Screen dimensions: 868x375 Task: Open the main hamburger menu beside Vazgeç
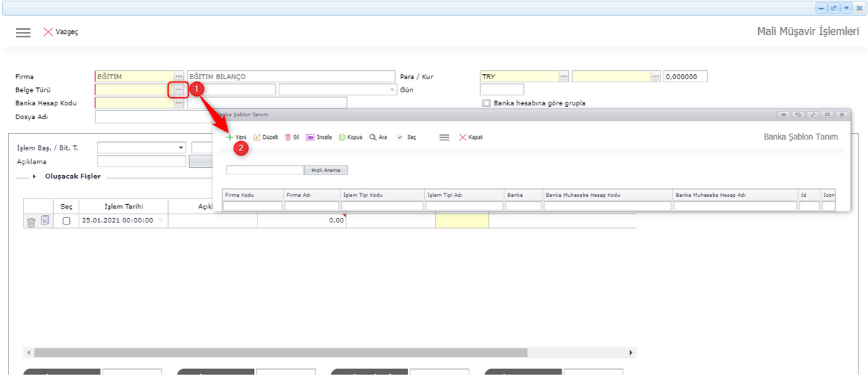point(23,32)
